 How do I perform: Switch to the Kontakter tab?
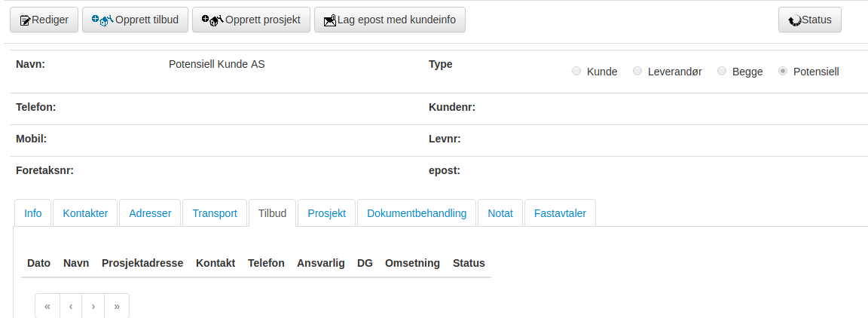[85, 213]
